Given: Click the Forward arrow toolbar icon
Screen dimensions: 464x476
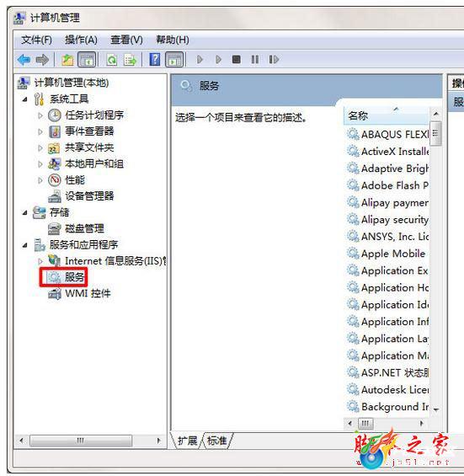Looking at the screenshot, I should pyautogui.click(x=42, y=60).
